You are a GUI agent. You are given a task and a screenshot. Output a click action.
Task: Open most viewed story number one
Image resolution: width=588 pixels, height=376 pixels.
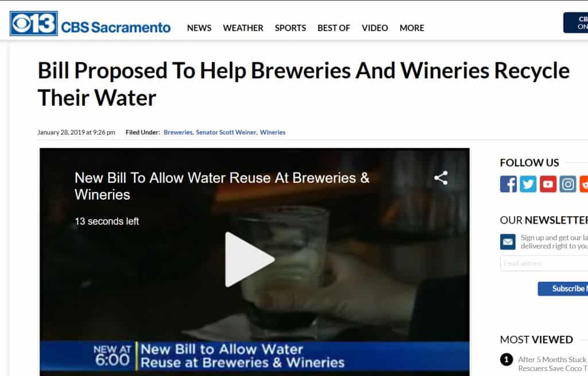[x=553, y=363]
